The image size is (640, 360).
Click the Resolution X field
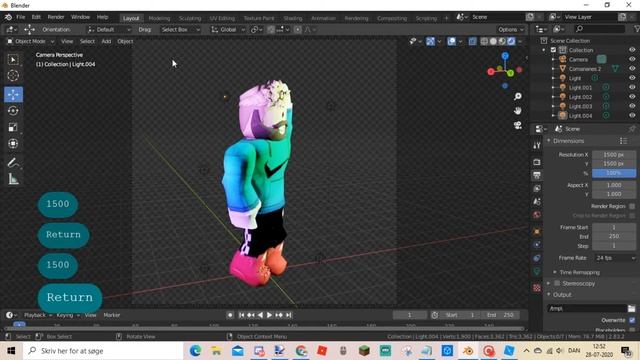tap(614, 155)
